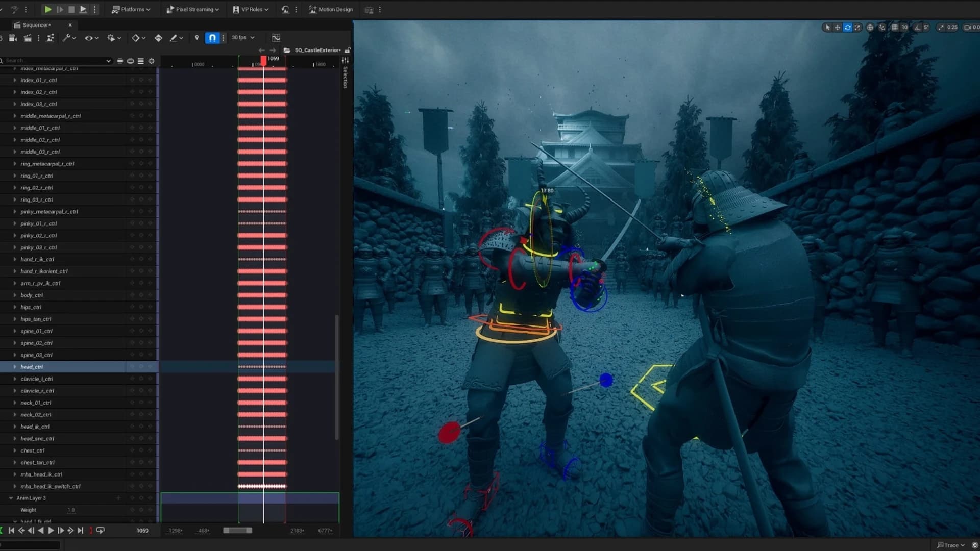The width and height of the screenshot is (980, 551).
Task: Select the Rotate tool in the viewport toolbar
Action: 847,27
